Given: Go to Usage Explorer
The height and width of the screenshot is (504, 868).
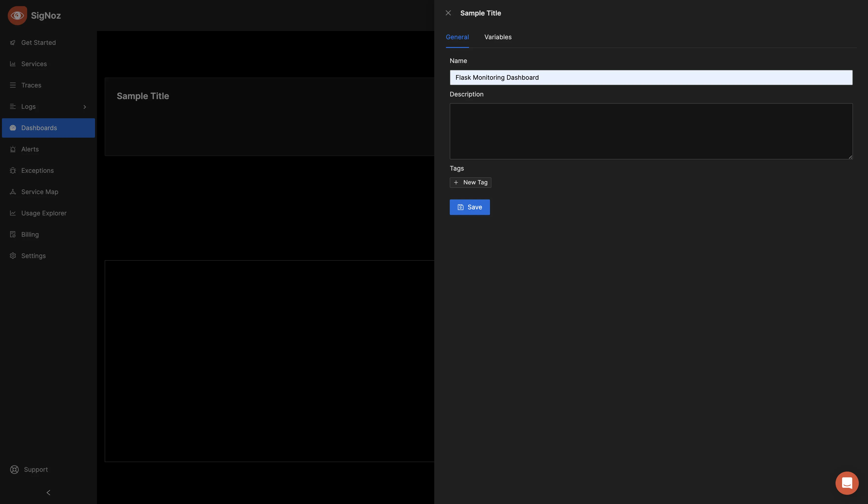Looking at the screenshot, I should 48,213.
